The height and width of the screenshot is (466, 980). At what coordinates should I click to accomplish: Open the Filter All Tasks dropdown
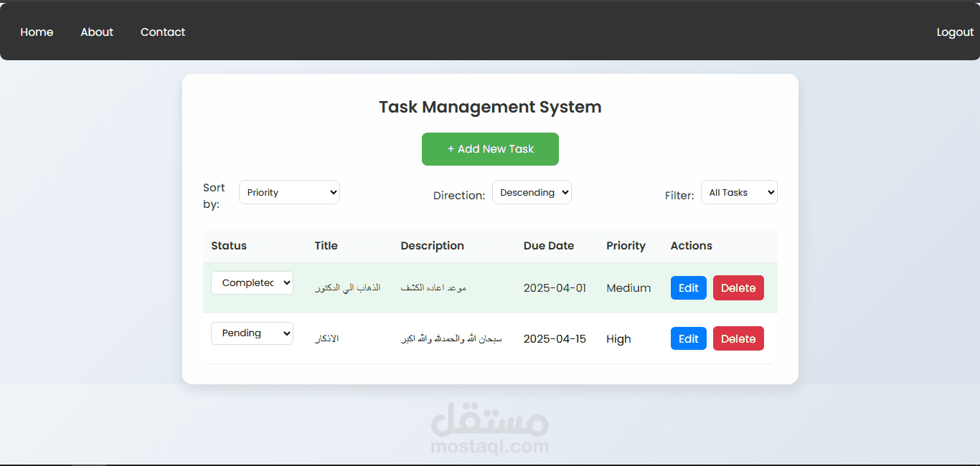click(x=739, y=192)
